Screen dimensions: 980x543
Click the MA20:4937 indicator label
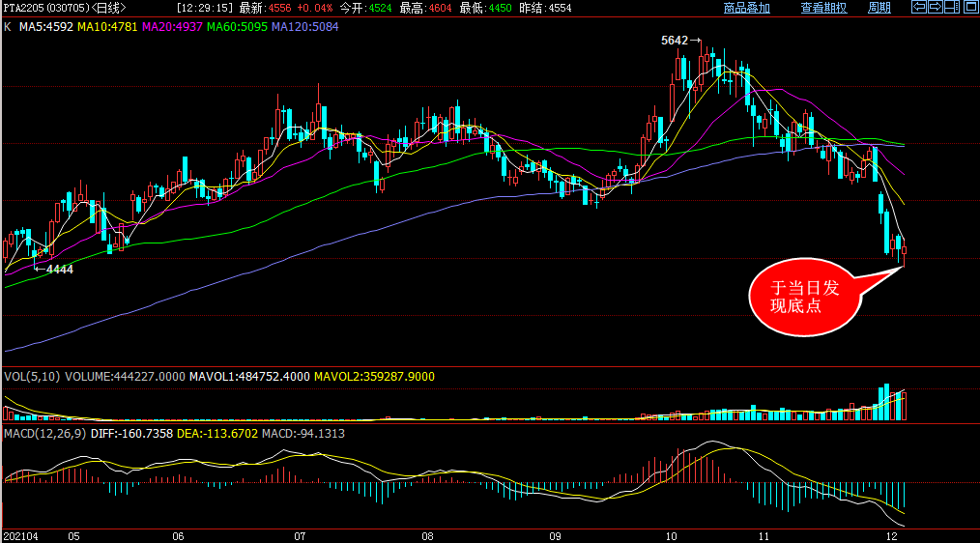point(172,27)
